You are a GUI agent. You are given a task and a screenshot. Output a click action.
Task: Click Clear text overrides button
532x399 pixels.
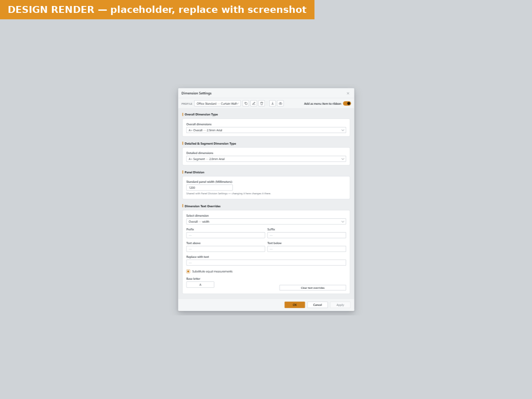(313, 288)
